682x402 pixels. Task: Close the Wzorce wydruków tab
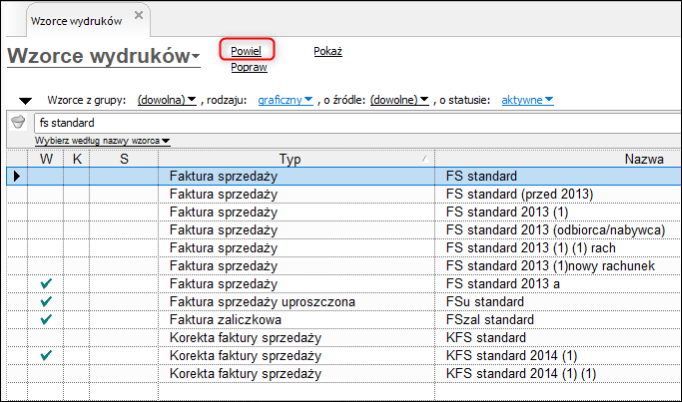pos(139,15)
